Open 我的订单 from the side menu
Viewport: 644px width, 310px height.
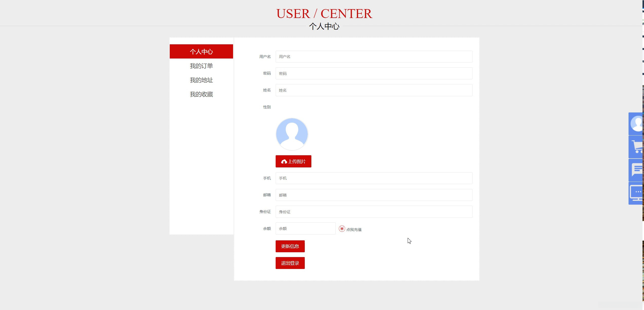pos(201,66)
